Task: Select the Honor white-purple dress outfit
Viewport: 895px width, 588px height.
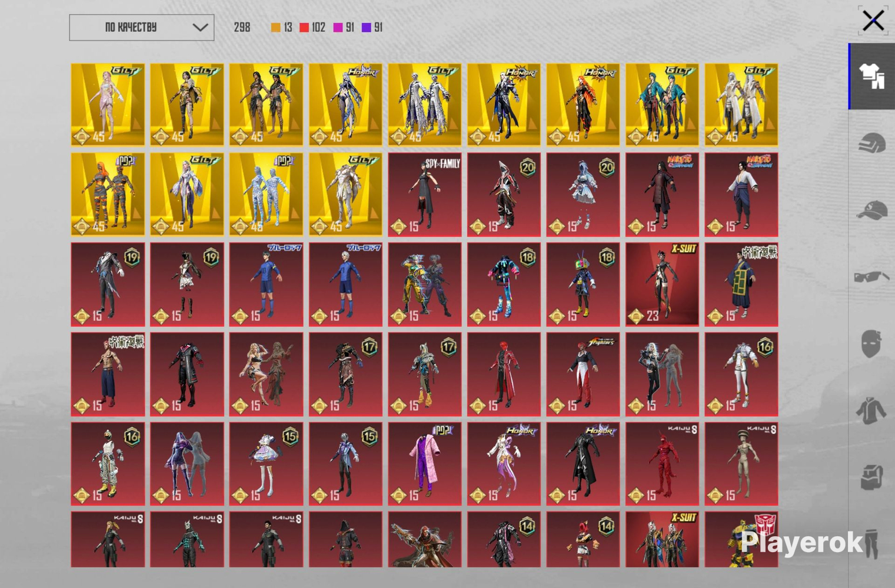Action: pos(504,464)
